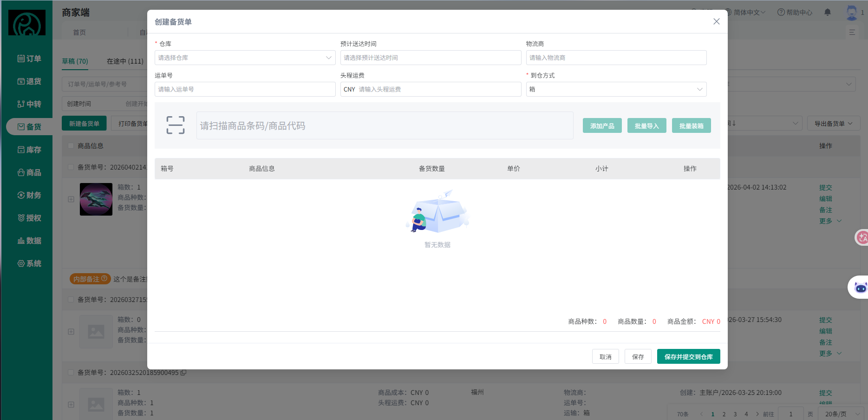
Task: Open 系统 in the sidebar
Action: click(x=29, y=263)
